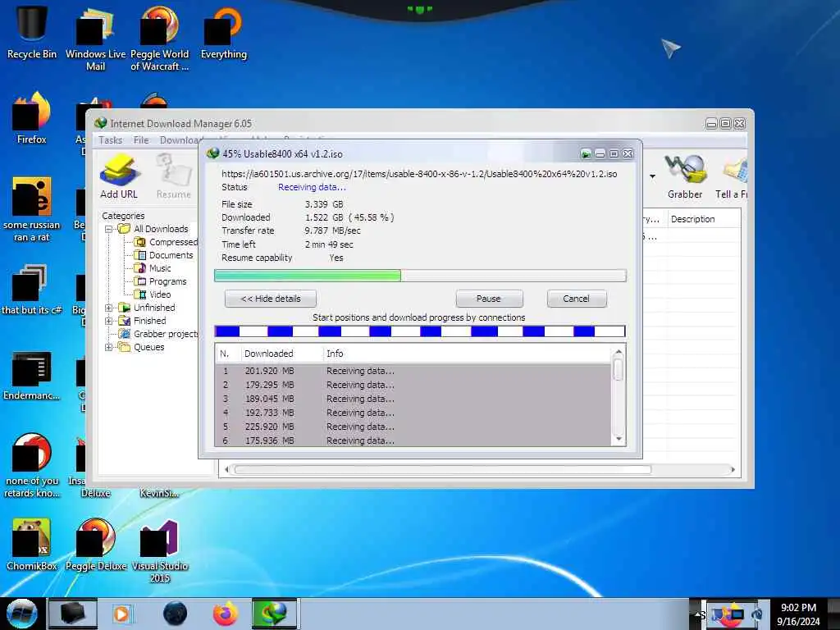
Task: Select connection row with 175.936 MB
Action: click(413, 441)
